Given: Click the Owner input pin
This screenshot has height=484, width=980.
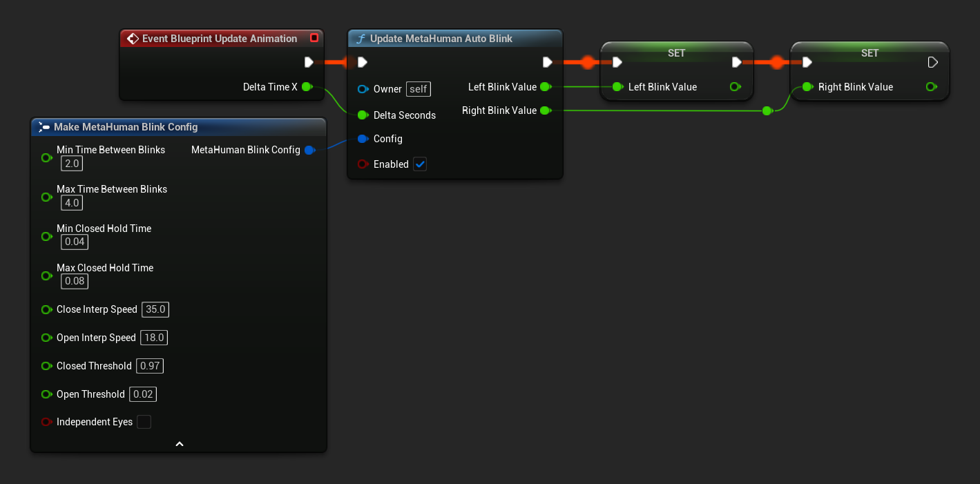Looking at the screenshot, I should click(363, 89).
